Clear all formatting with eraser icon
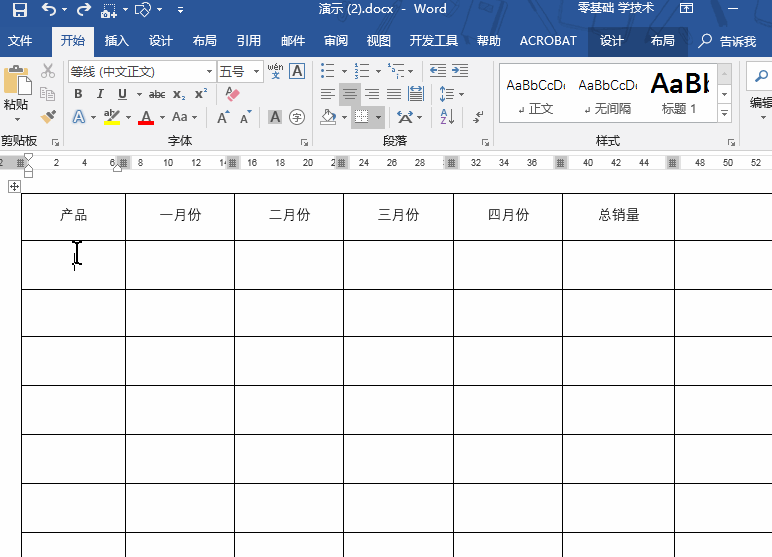Image resolution: width=772 pixels, height=557 pixels. point(232,94)
